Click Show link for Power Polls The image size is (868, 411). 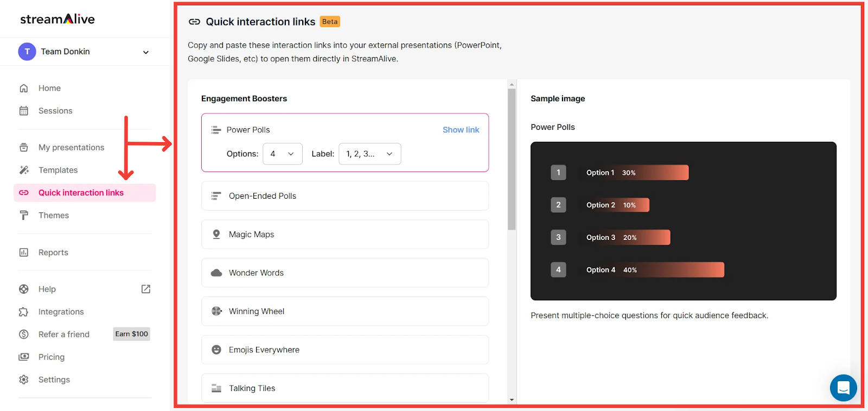pyautogui.click(x=461, y=130)
